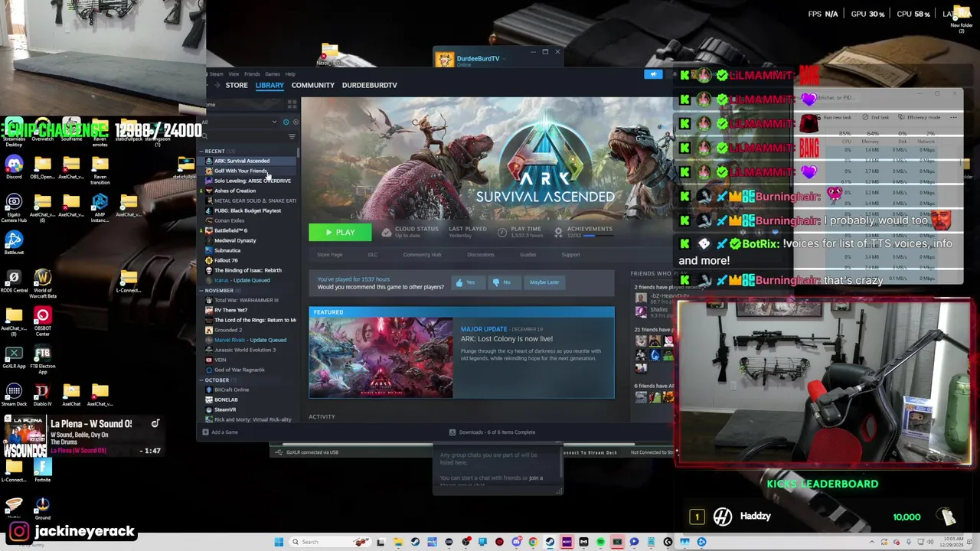Open the DurdeeBurdTV friends list status dropdown
The height and width of the screenshot is (551, 980).
click(x=503, y=58)
